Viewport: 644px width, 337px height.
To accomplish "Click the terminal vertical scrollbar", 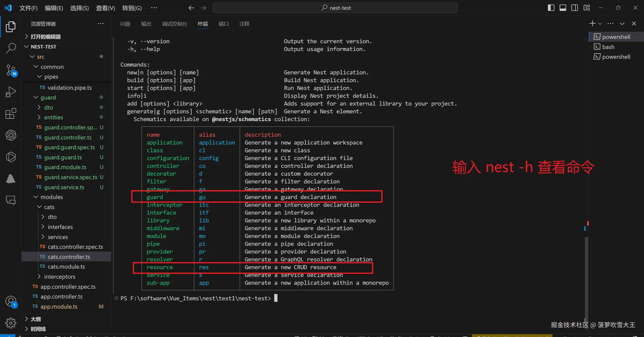I will (x=586, y=276).
